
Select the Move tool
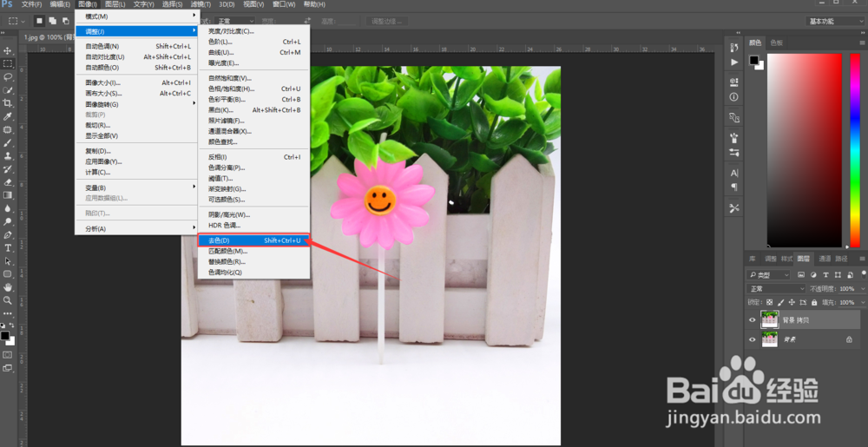(x=8, y=50)
